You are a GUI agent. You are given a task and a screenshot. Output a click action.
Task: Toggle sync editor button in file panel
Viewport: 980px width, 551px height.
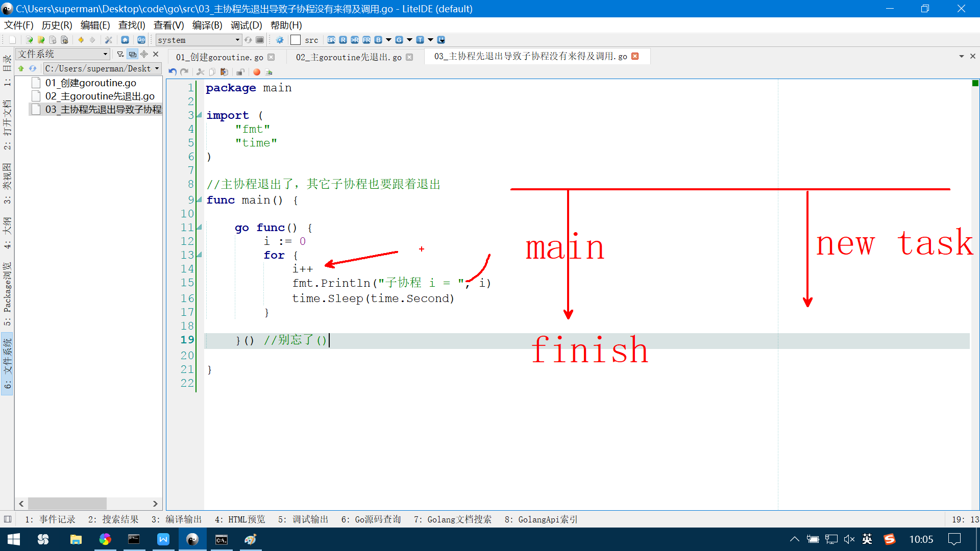pyautogui.click(x=132, y=54)
